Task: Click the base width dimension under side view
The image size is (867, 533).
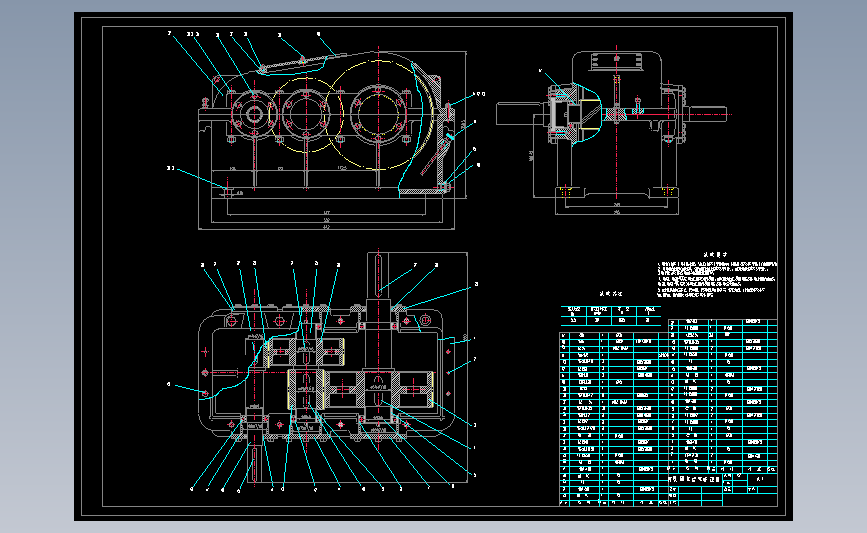Action: click(617, 212)
